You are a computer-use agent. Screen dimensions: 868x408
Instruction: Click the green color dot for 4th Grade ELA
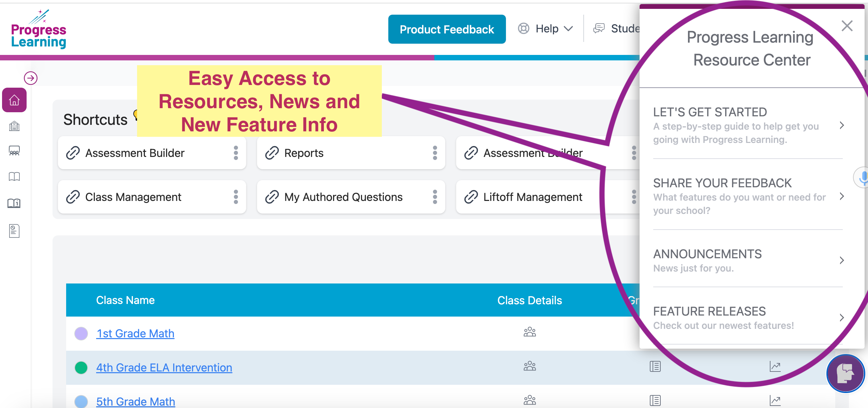tap(81, 367)
